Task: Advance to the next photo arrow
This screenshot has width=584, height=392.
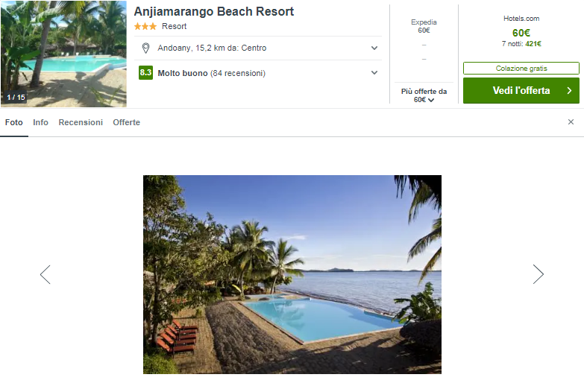Action: [x=538, y=274]
